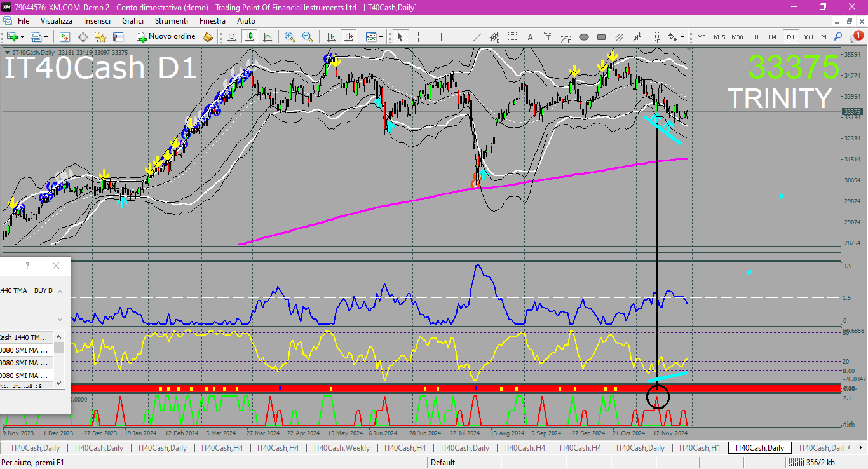Expand the Profiles dropdown arrow
868x469 pixels.
click(x=46, y=37)
